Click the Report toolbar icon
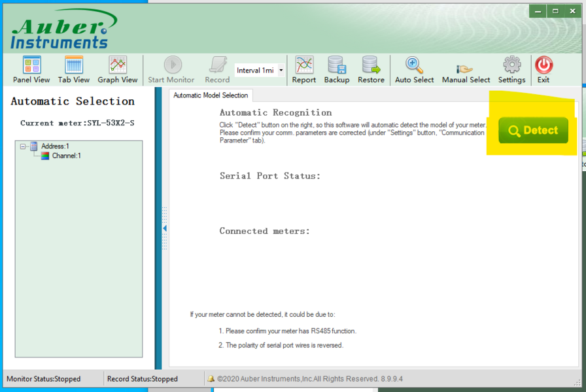 pyautogui.click(x=304, y=69)
